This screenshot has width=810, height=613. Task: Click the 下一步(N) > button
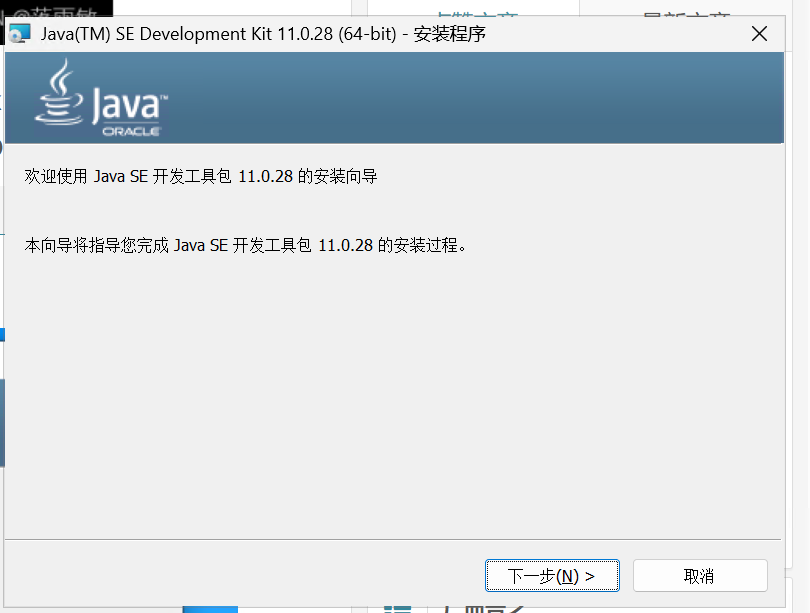tap(552, 575)
